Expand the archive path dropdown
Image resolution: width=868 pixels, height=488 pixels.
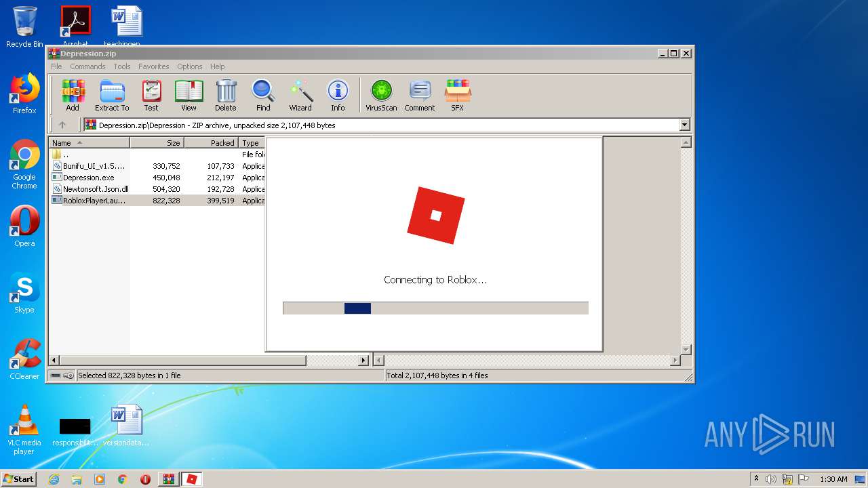pyautogui.click(x=684, y=125)
